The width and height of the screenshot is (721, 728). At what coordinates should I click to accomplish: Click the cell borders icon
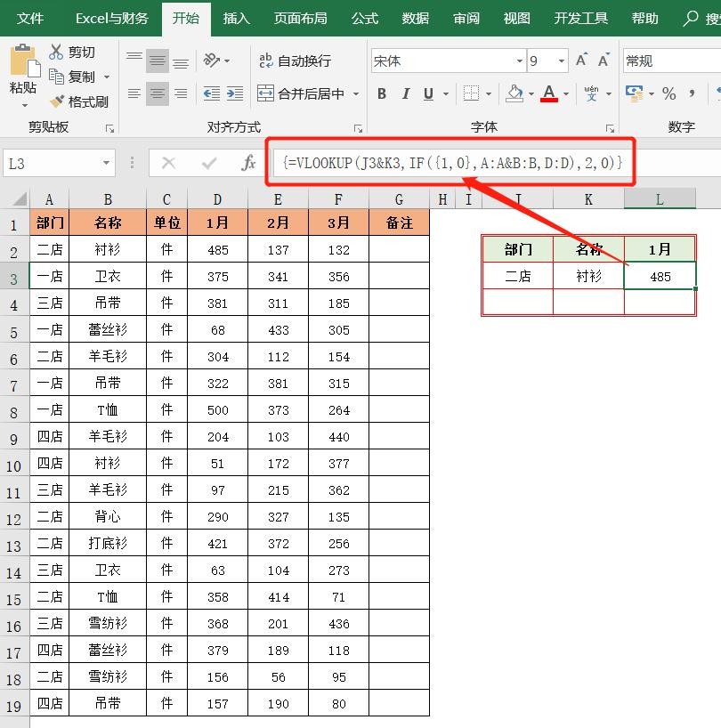coord(471,93)
